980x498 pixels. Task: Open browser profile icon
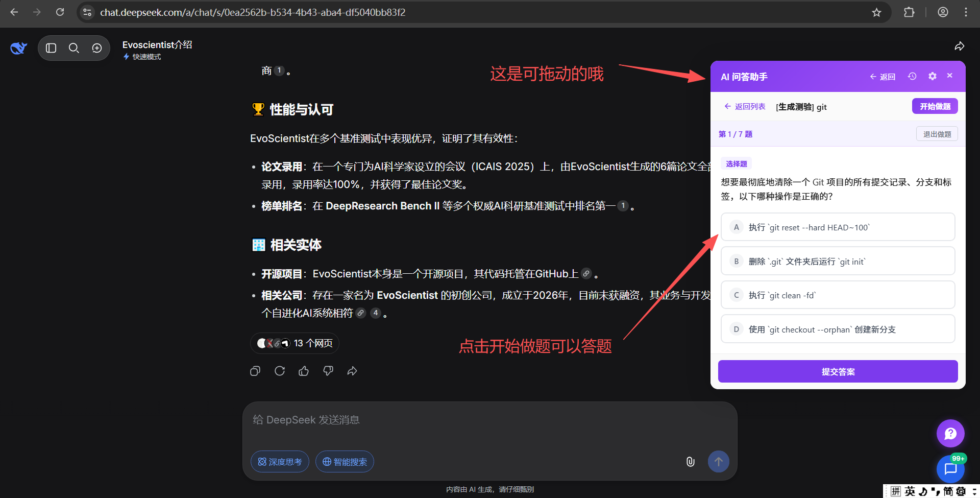pyautogui.click(x=943, y=12)
